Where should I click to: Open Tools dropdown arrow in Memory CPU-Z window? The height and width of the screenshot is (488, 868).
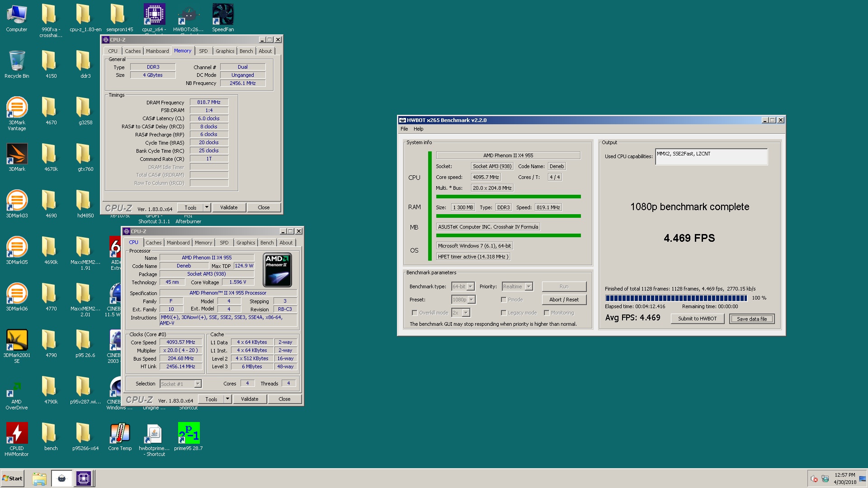click(x=207, y=207)
